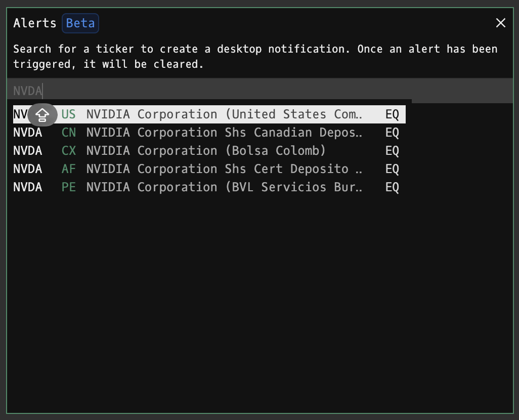Click the Alerts title text
The width and height of the screenshot is (519, 420).
click(35, 23)
